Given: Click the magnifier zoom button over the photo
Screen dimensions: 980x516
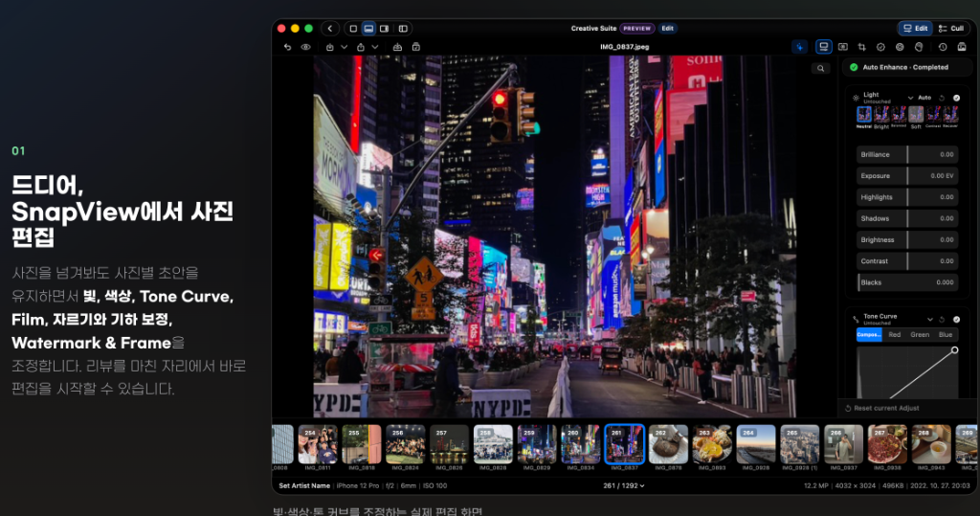Looking at the screenshot, I should tap(820, 69).
